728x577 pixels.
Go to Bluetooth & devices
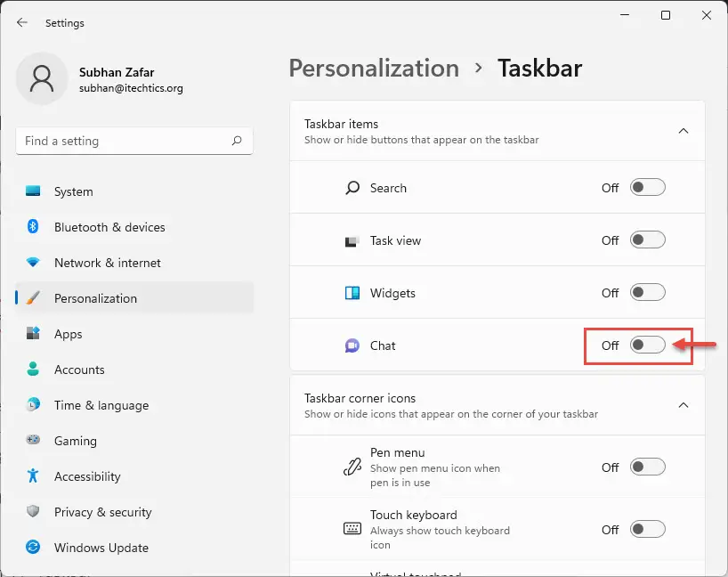134,227
